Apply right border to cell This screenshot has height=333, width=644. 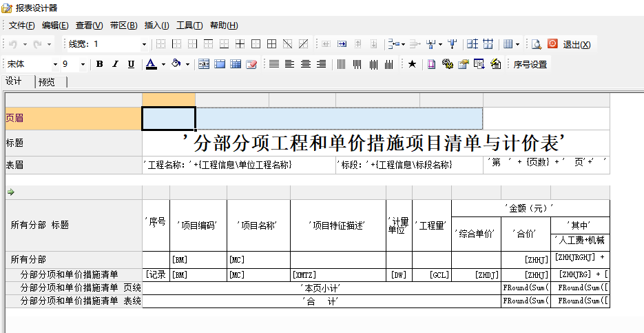pyautogui.click(x=192, y=43)
